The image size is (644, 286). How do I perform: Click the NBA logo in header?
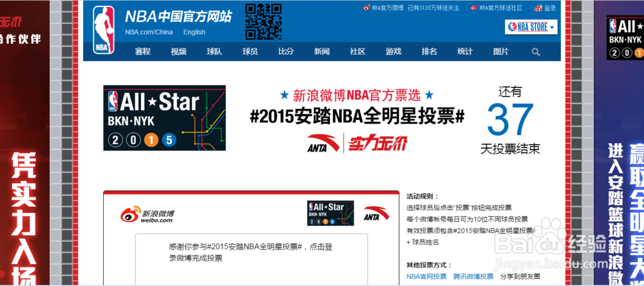(103, 30)
